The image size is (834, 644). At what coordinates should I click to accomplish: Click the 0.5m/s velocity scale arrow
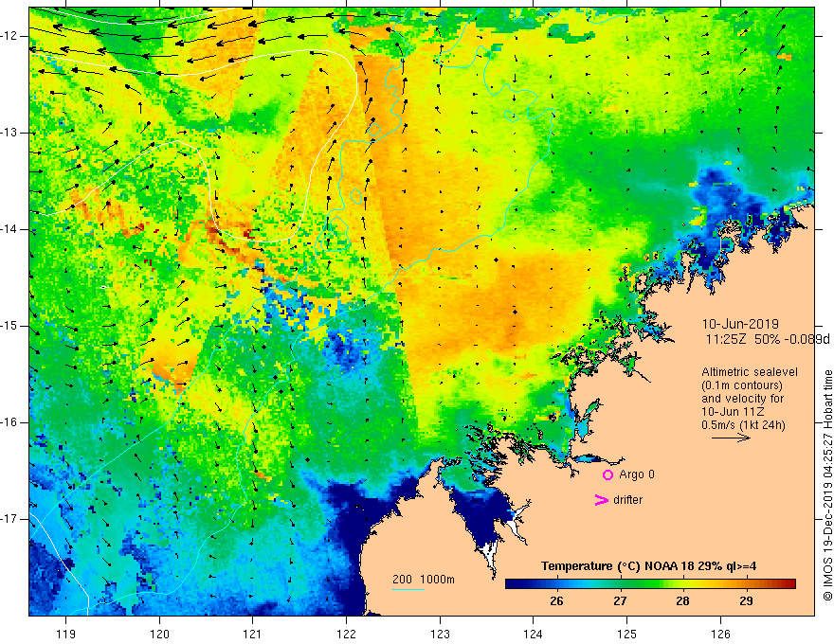731,438
